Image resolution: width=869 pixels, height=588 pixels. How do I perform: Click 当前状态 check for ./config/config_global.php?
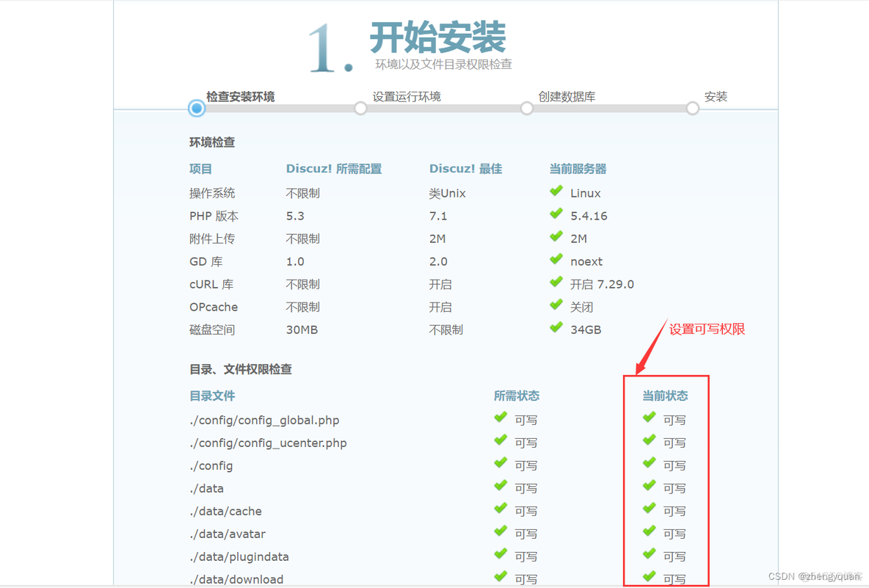650,417
